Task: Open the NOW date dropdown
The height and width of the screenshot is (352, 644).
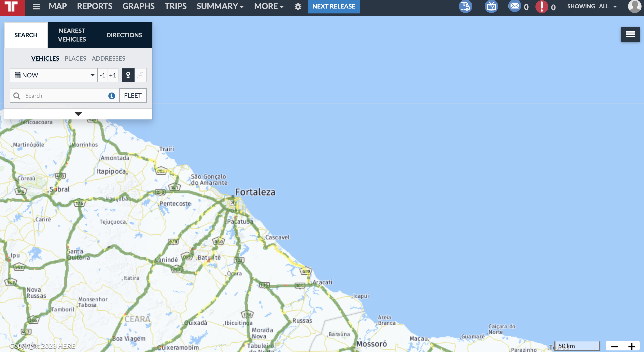Action: [53, 75]
